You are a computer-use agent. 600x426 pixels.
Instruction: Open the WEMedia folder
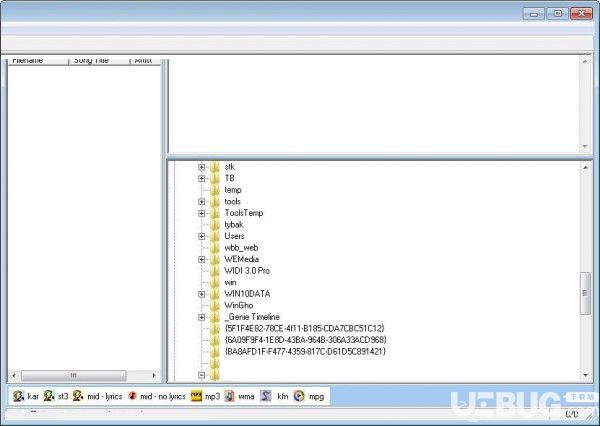coord(241,259)
